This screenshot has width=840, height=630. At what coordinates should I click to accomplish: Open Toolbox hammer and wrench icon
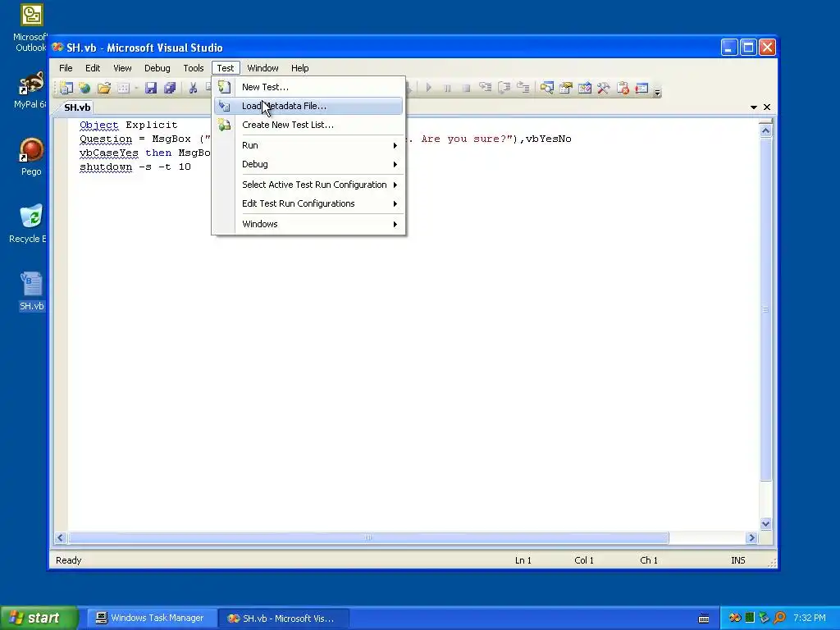tap(604, 88)
